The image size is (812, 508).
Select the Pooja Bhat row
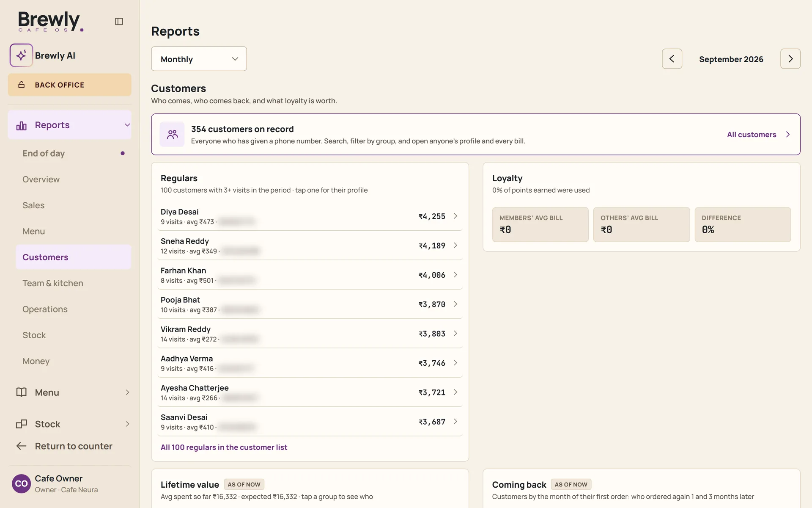[310, 304]
